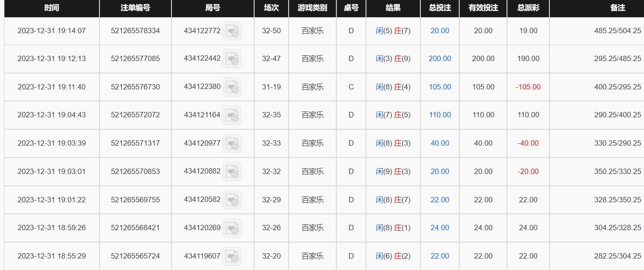This screenshot has height=270, width=644.
Task: Open the 20.00 total bet link for order 521265578334
Action: click(x=440, y=31)
